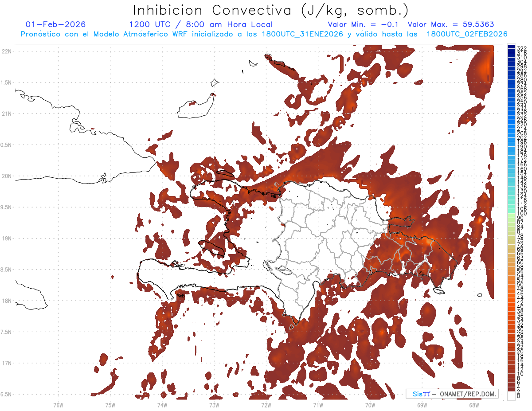Image resolution: width=532 pixels, height=411 pixels.
Task: Click the blue 'Sis' logo text in credit box
Action: point(418,394)
